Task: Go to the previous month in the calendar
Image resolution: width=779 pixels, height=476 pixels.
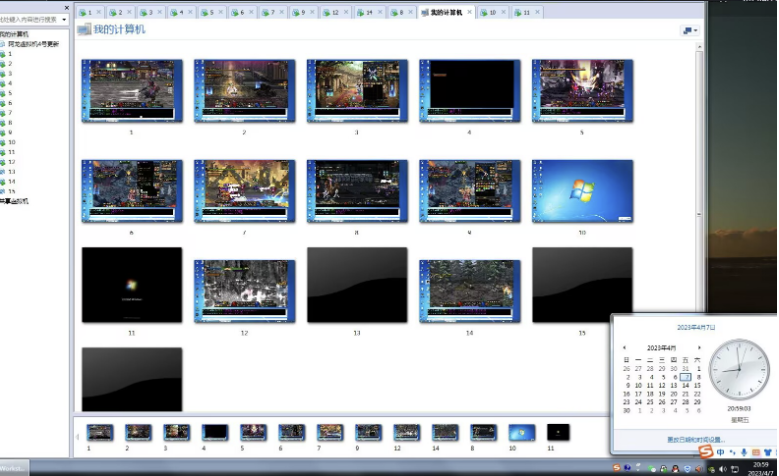Action: click(x=624, y=348)
